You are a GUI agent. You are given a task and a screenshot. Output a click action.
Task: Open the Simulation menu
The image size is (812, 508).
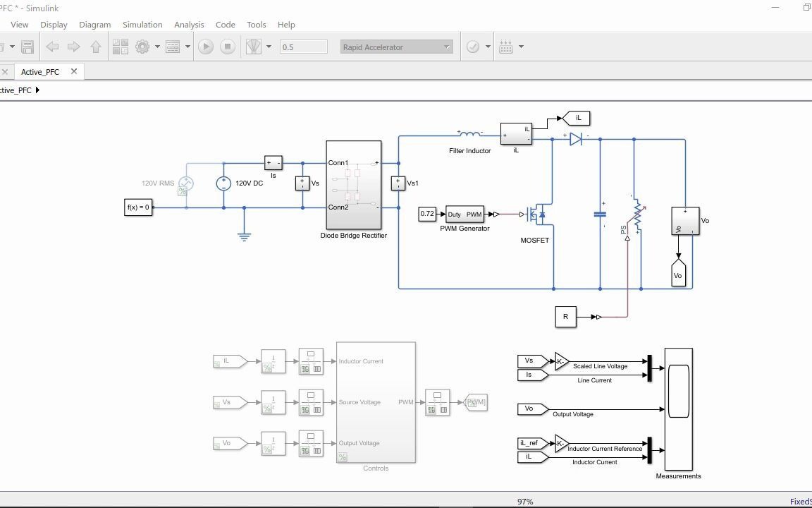point(142,24)
